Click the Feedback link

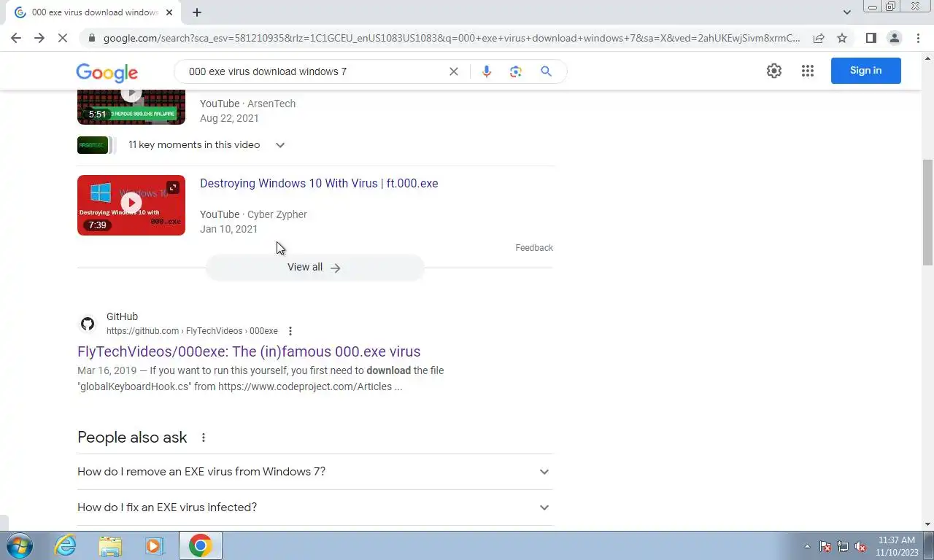(534, 248)
